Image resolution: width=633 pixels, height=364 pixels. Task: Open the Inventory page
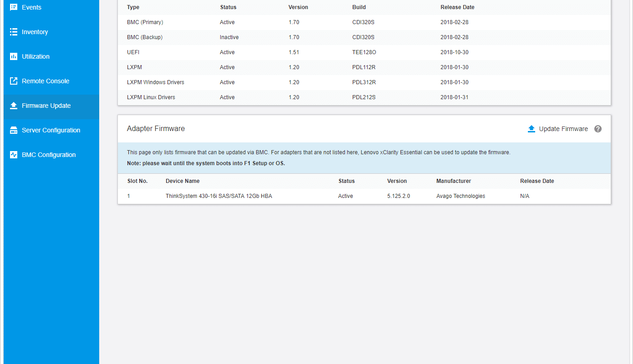pos(51,32)
